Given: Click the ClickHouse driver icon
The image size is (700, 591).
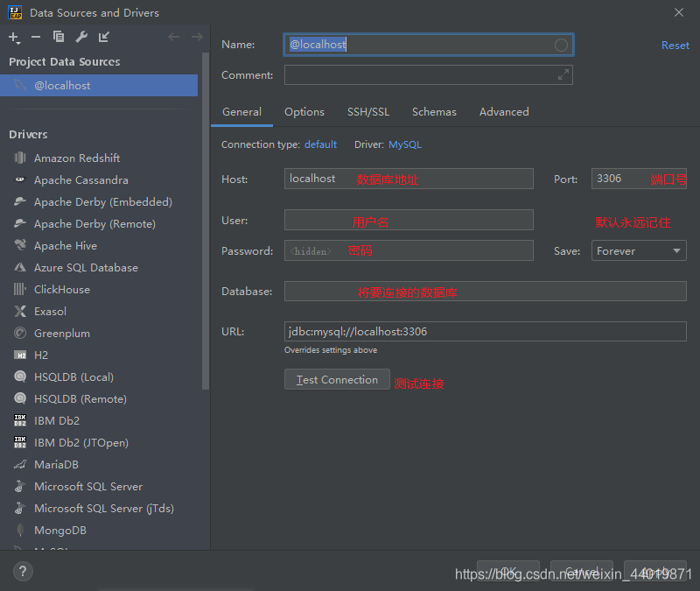Looking at the screenshot, I should [20, 289].
